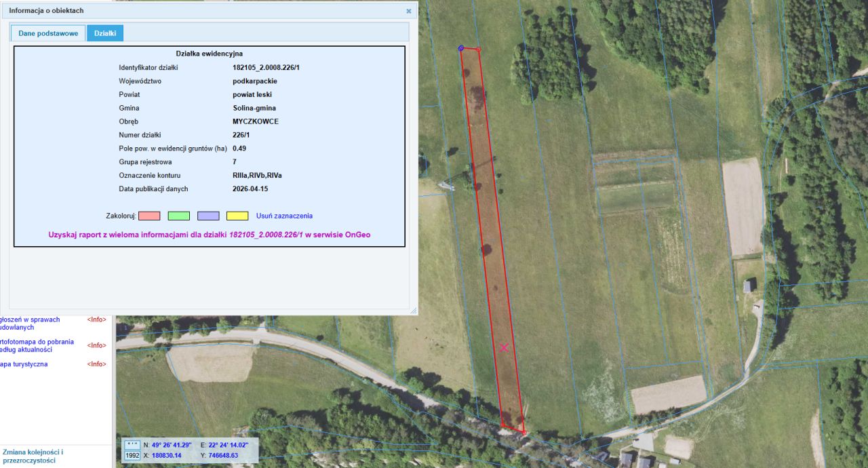Click the E longitude value 22° 24' 14.02"

coord(229,445)
